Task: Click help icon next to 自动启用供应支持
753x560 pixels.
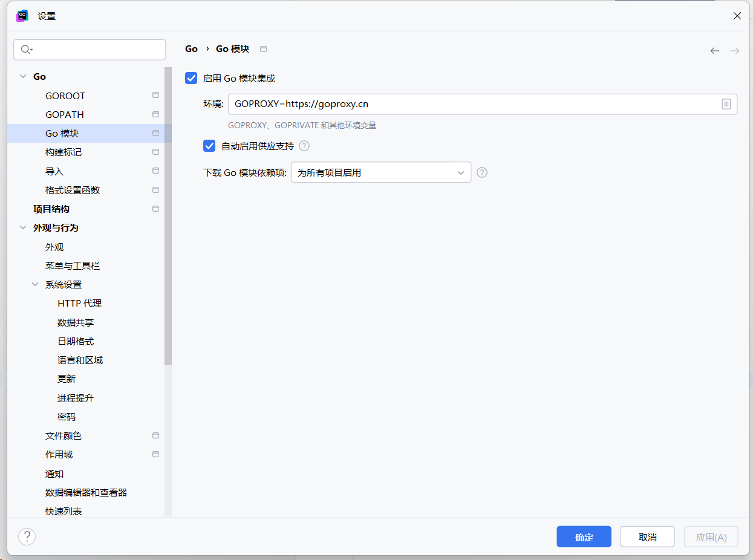Action: pos(304,146)
